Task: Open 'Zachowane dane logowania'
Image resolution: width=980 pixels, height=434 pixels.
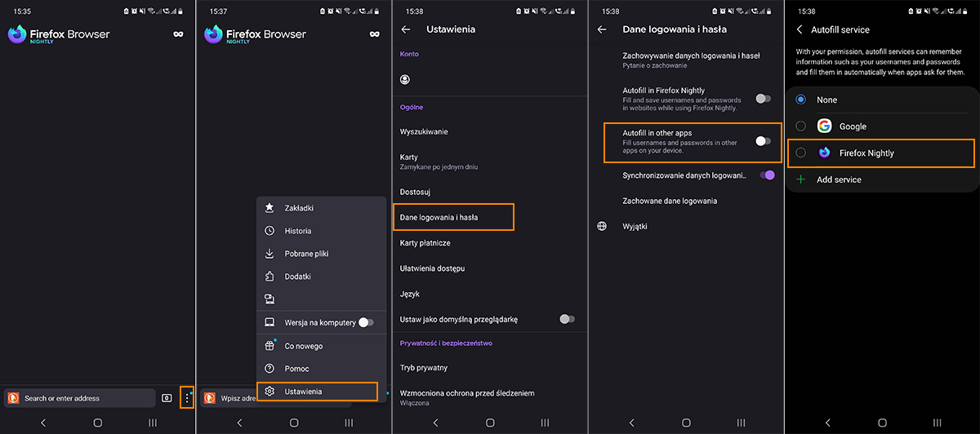Action: click(x=686, y=201)
